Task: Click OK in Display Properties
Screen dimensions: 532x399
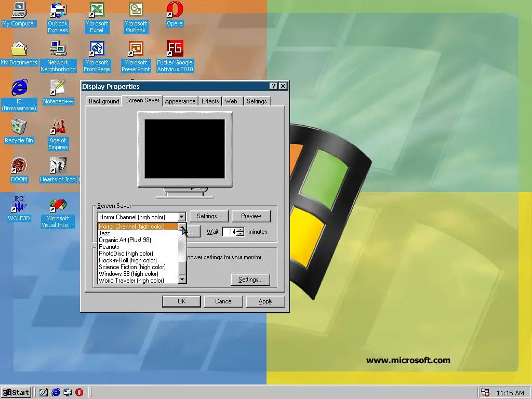Action: point(181,301)
